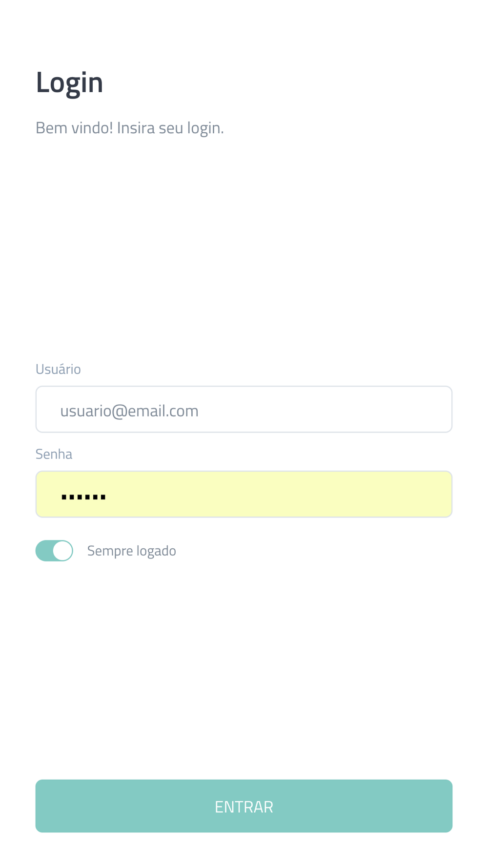Focus the Senha password field

click(x=244, y=494)
